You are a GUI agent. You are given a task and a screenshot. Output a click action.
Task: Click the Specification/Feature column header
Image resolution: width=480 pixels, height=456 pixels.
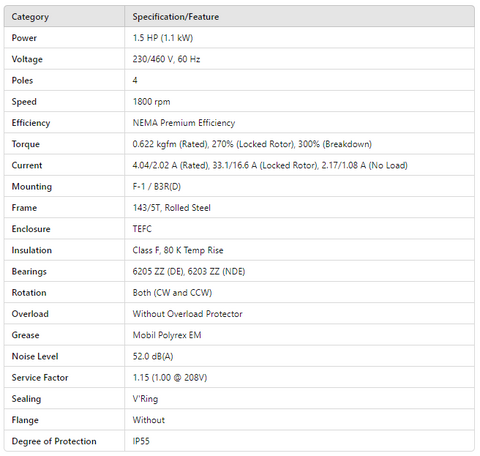point(176,17)
